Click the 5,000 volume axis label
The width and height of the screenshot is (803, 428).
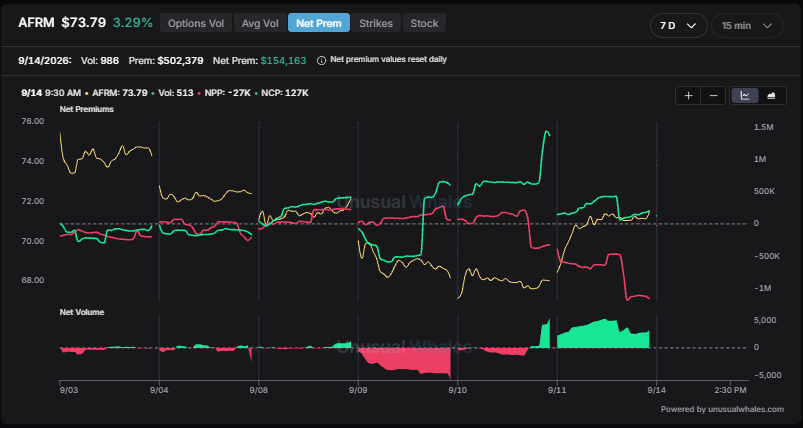766,320
